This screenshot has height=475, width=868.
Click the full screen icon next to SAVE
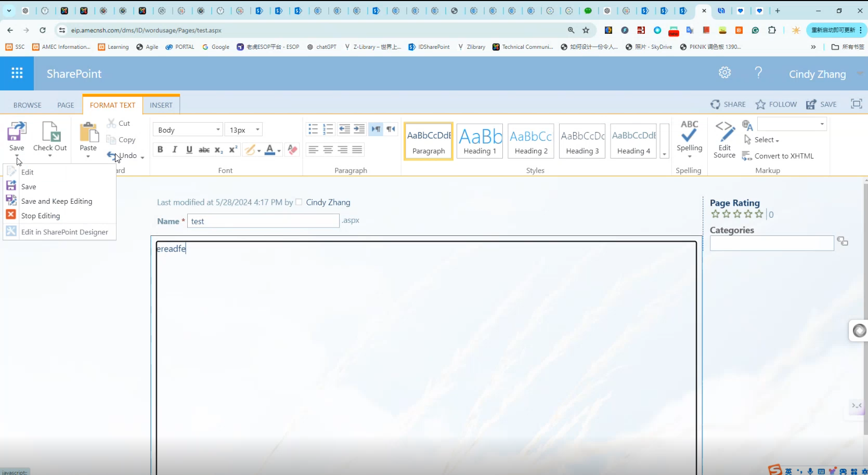[856, 103]
